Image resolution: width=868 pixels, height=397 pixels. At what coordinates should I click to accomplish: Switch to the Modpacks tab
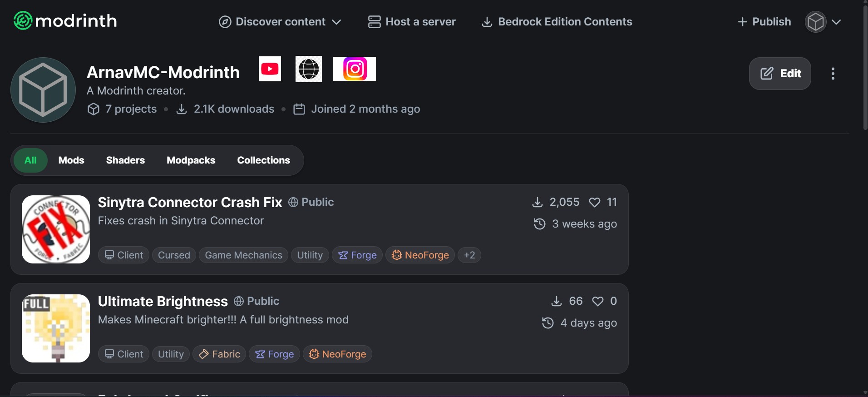(191, 160)
